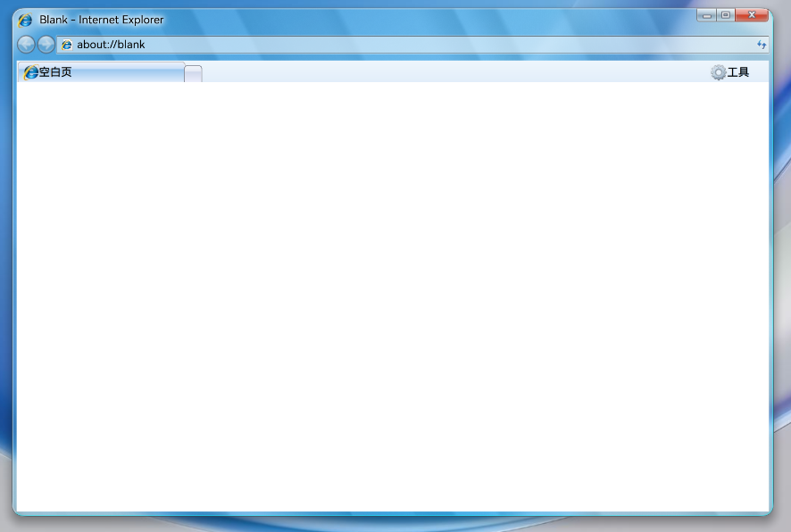Viewport: 791px width, 532px height.
Task: Minimize the Internet Explorer window
Action: [707, 15]
